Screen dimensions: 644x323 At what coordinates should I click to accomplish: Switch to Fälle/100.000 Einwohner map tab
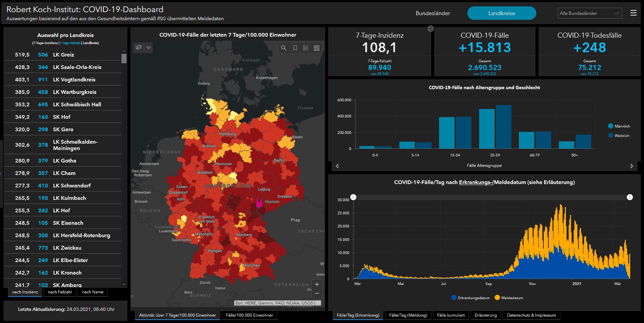[x=249, y=315]
